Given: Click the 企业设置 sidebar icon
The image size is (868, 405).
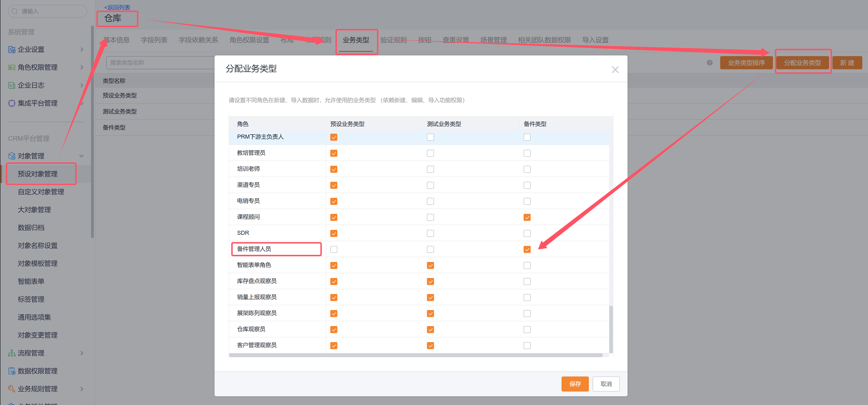Looking at the screenshot, I should point(12,50).
